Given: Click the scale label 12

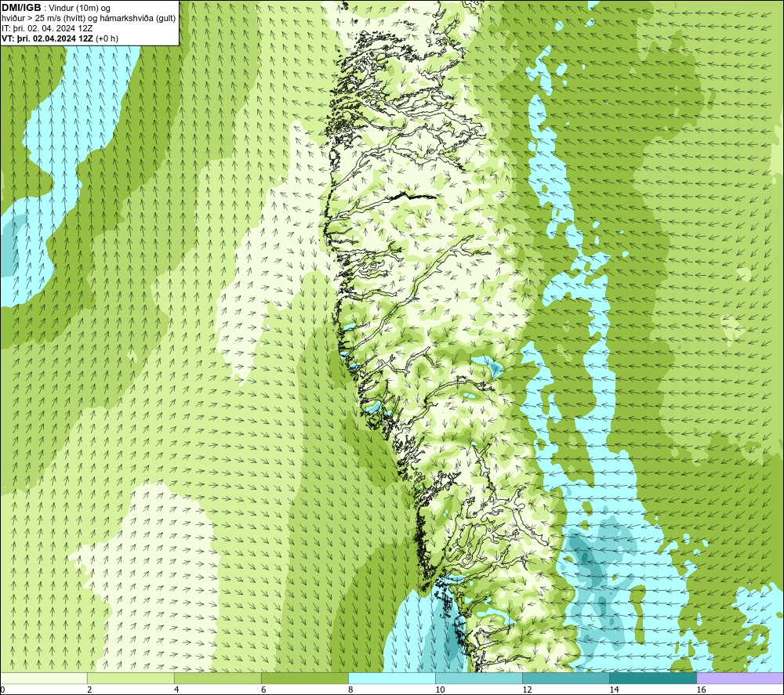Looking at the screenshot, I should pyautogui.click(x=527, y=690).
